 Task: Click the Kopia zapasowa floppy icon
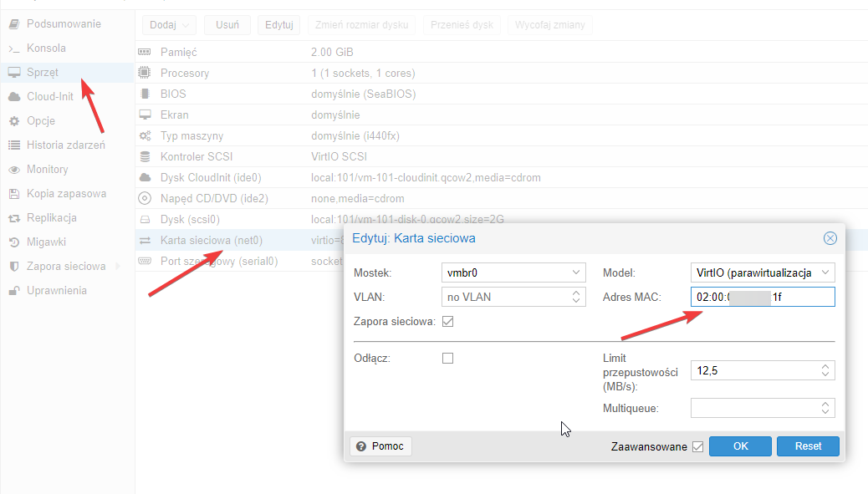coord(13,194)
